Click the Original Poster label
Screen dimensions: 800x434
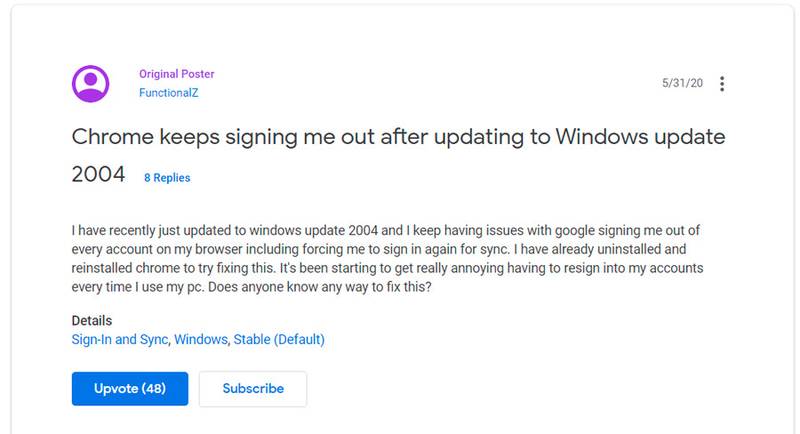tap(177, 74)
